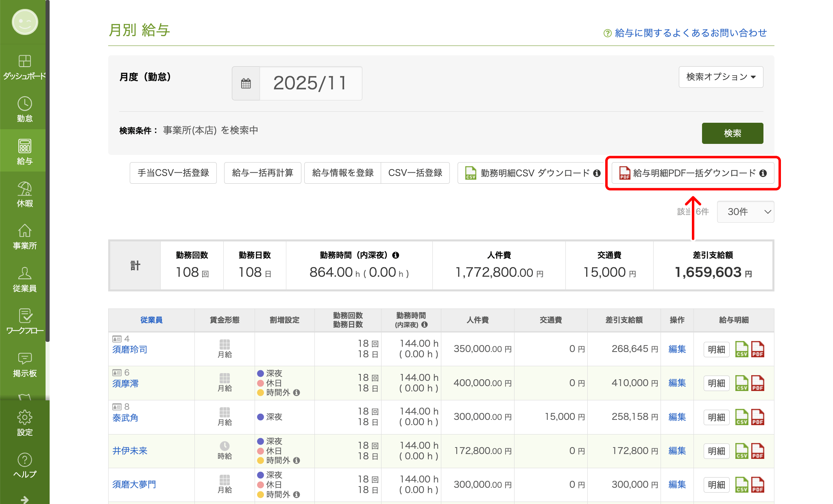This screenshot has height=504, width=833.
Task: Click the 検索 search button
Action: (x=732, y=133)
